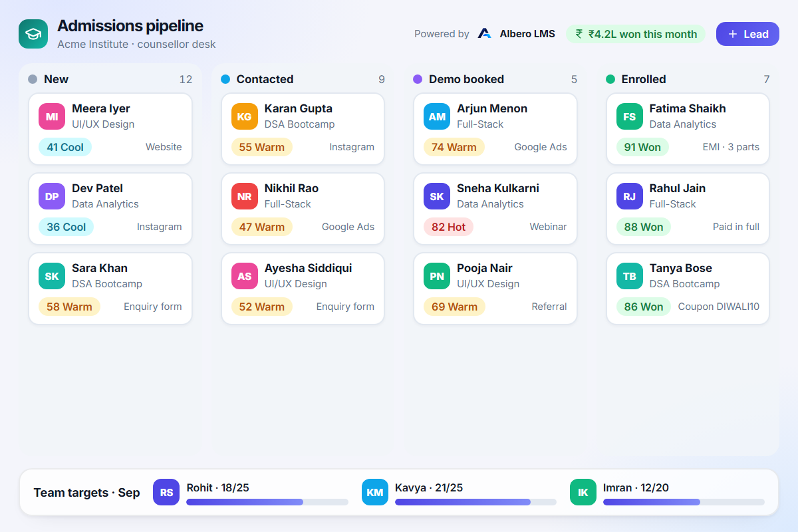Open the Tanya Bose lead name
This screenshot has height=532, width=798.
[681, 268]
